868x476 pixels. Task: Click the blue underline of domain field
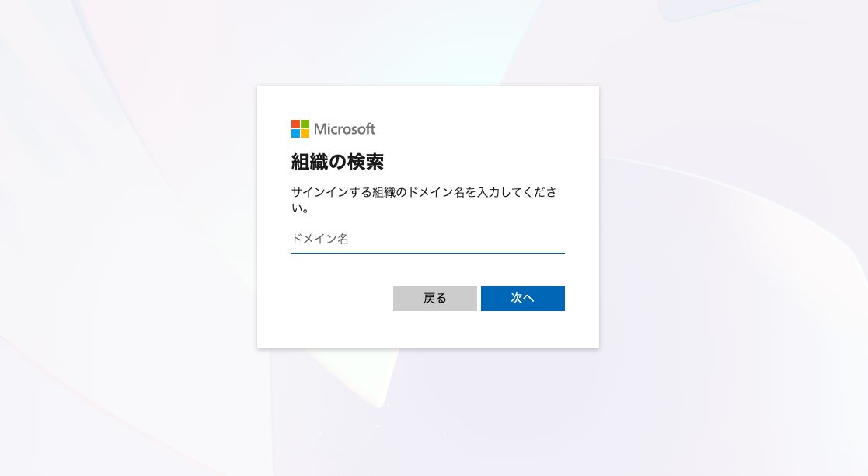(428, 253)
